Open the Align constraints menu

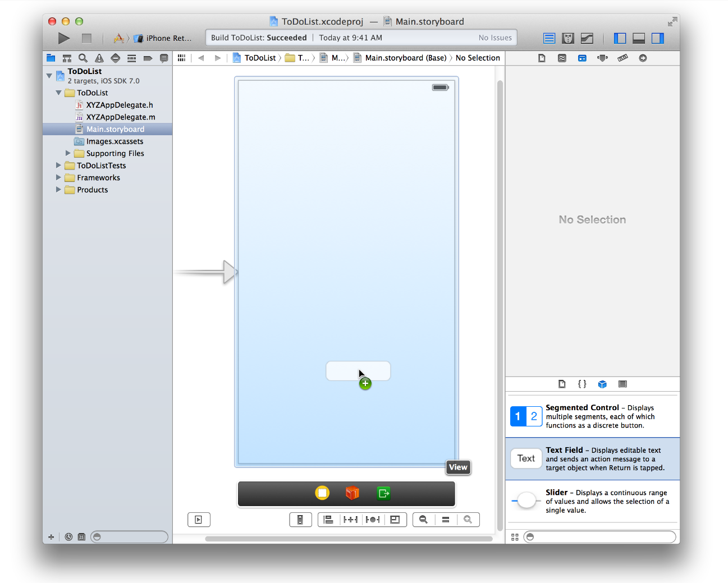pos(329,520)
